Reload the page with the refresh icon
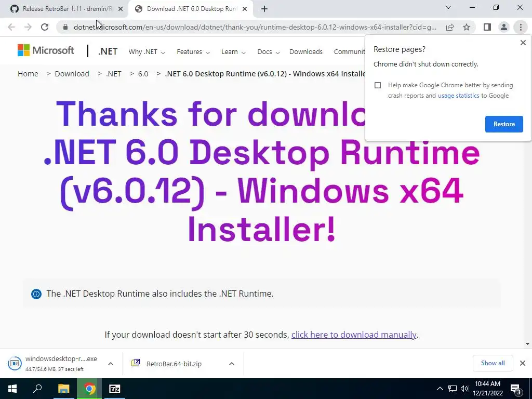 click(45, 27)
